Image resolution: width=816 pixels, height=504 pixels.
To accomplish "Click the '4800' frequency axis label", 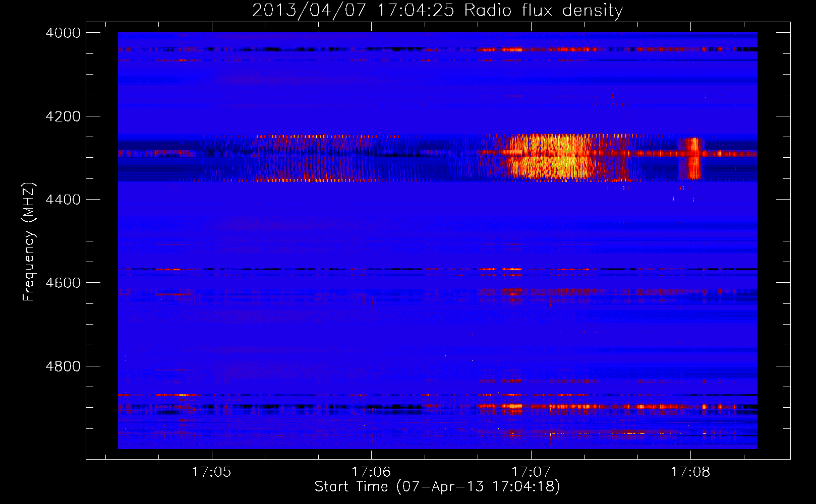I will (63, 366).
